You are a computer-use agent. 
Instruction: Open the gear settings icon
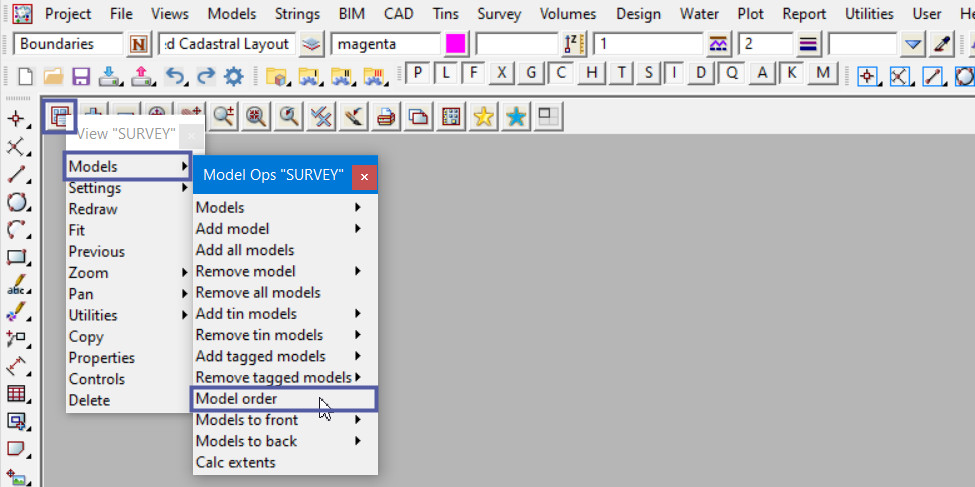point(234,75)
